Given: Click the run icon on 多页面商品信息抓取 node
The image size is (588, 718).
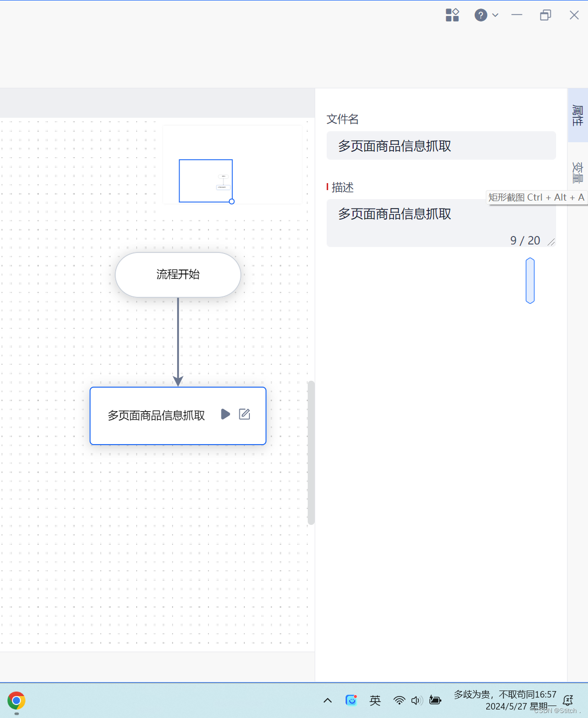Looking at the screenshot, I should pos(225,414).
